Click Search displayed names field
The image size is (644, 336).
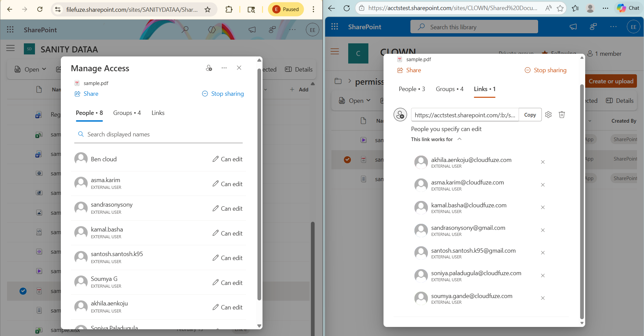click(x=158, y=134)
